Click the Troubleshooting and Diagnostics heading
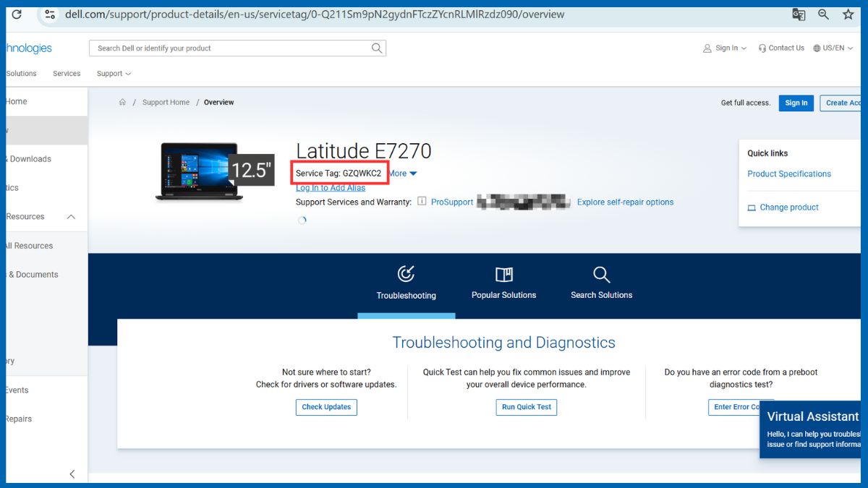The height and width of the screenshot is (488, 868). click(x=503, y=343)
